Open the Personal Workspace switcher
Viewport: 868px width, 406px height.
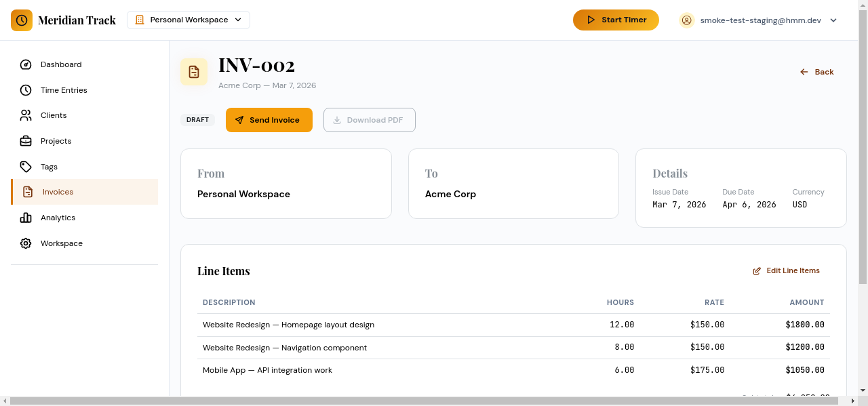[x=188, y=20]
